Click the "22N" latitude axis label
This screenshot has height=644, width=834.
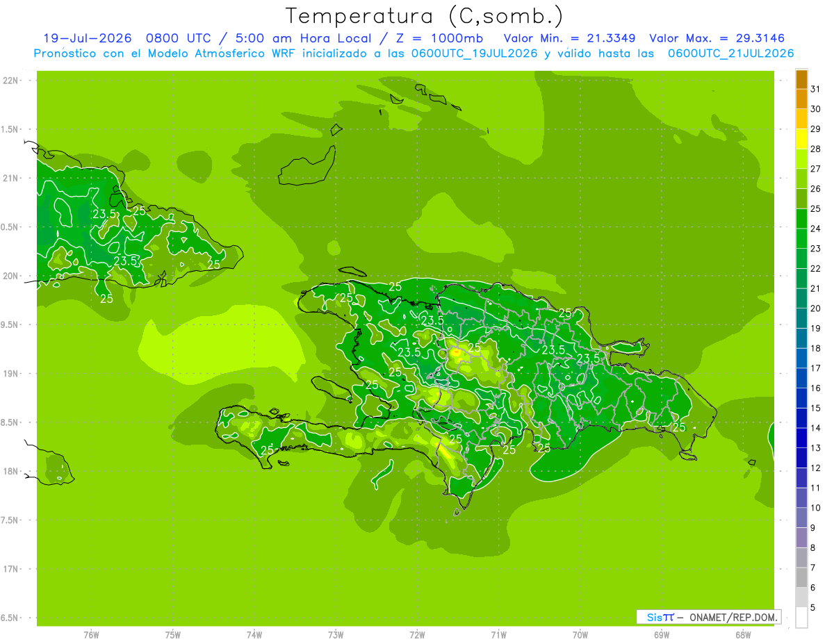[x=10, y=81]
